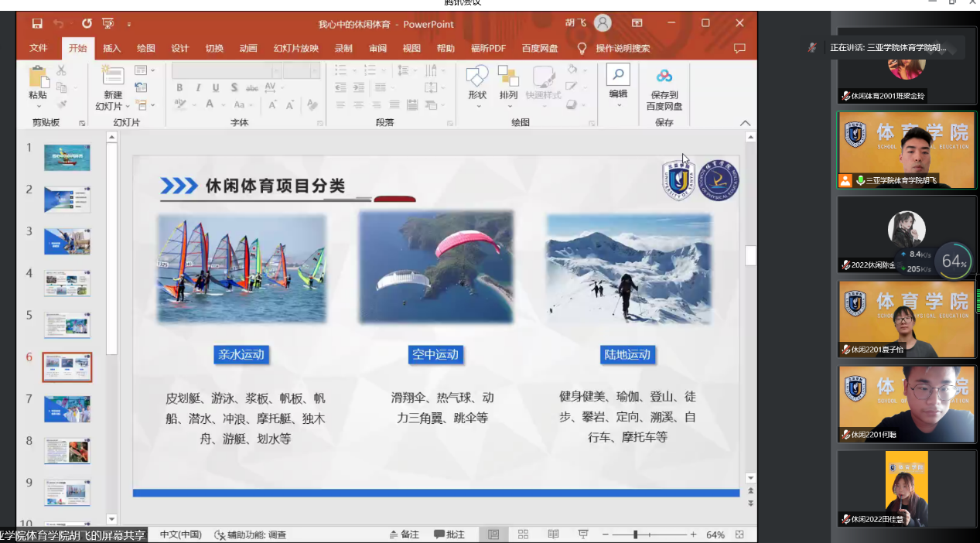Click fit slide to window icon
980x543 pixels.
(x=739, y=534)
